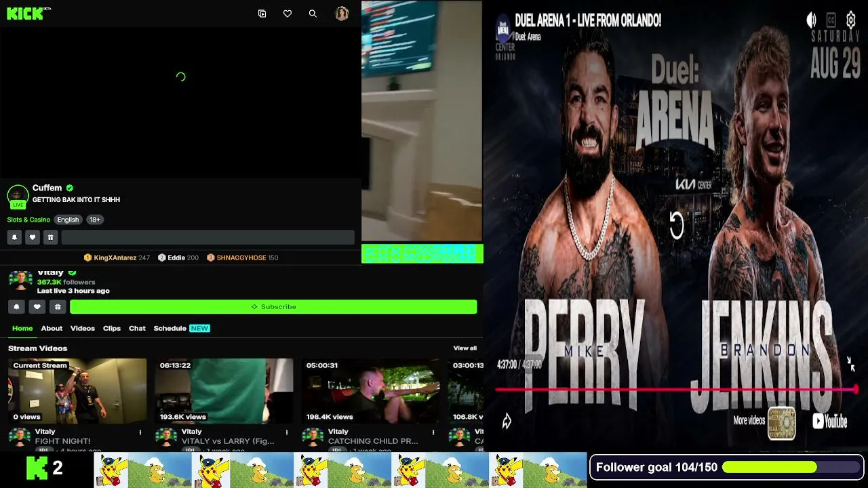Switch to the Clips tab
The height and width of the screenshot is (488, 868).
tap(112, 328)
